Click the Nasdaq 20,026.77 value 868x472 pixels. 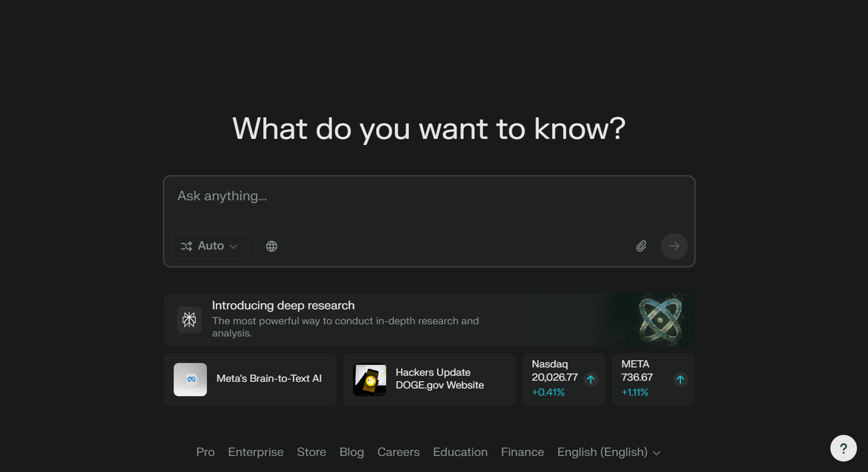pyautogui.click(x=554, y=377)
